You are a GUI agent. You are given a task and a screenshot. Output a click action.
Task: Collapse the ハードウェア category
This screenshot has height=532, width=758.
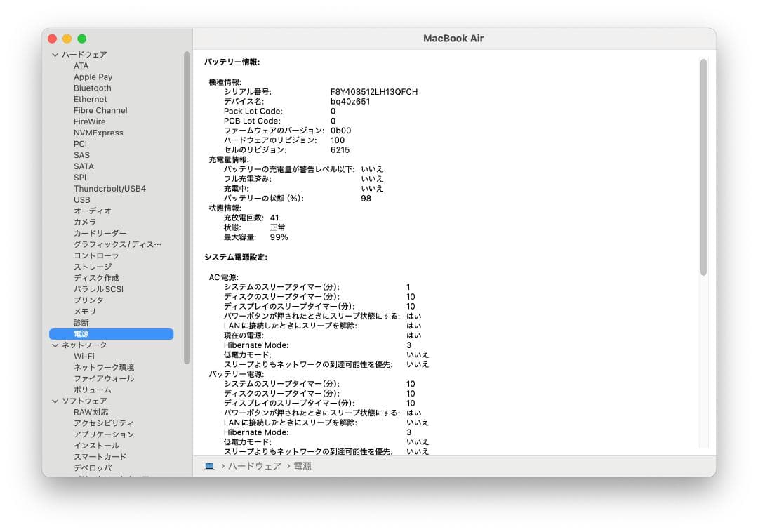tap(54, 54)
